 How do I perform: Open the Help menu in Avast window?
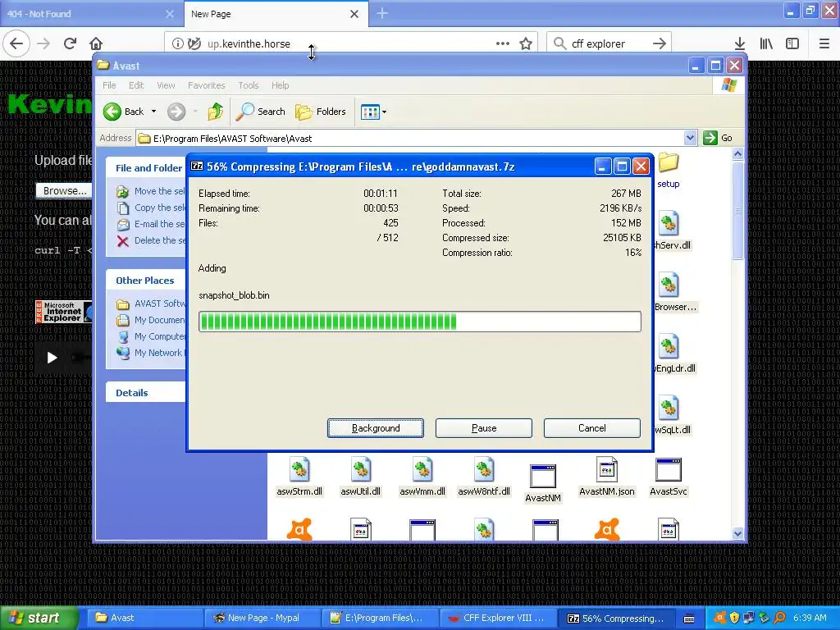click(281, 85)
